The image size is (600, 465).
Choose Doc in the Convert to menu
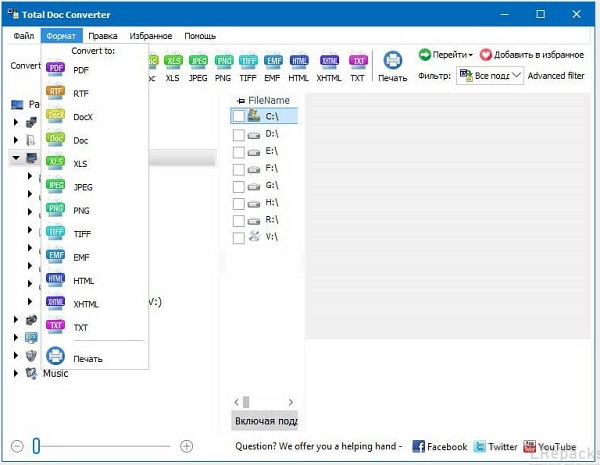click(95, 140)
